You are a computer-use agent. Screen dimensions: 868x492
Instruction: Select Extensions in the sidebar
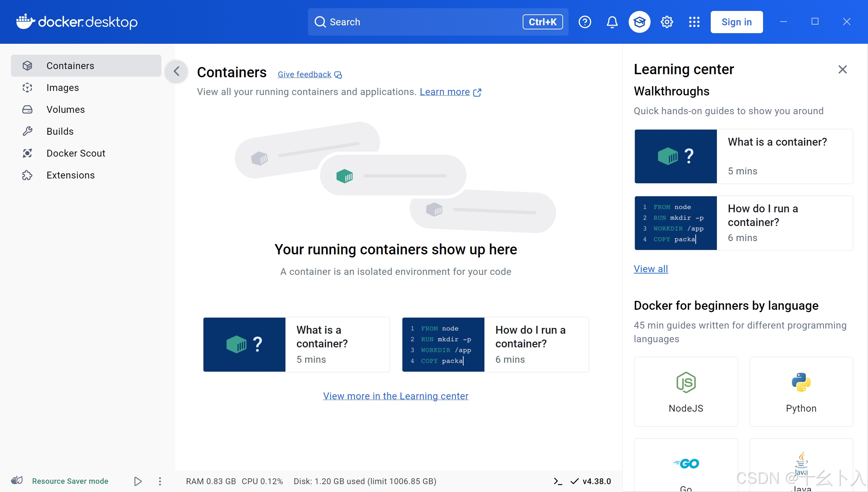pyautogui.click(x=70, y=175)
